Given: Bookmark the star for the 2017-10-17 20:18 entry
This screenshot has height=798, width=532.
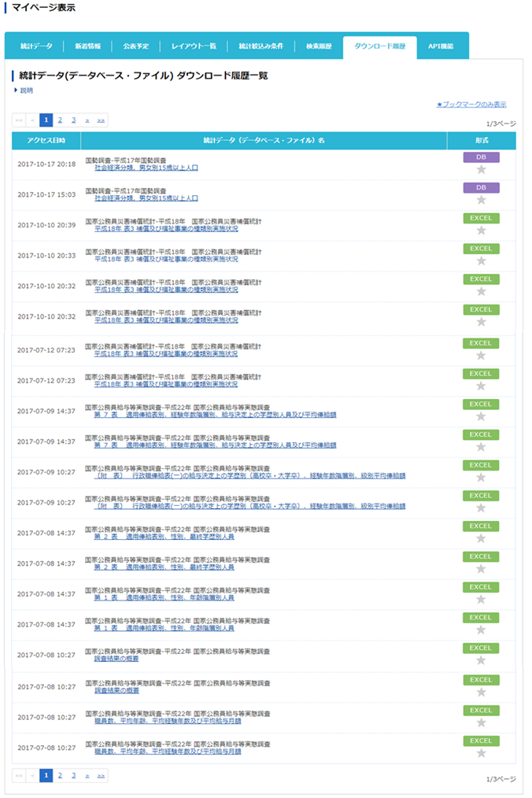Looking at the screenshot, I should (x=481, y=169).
